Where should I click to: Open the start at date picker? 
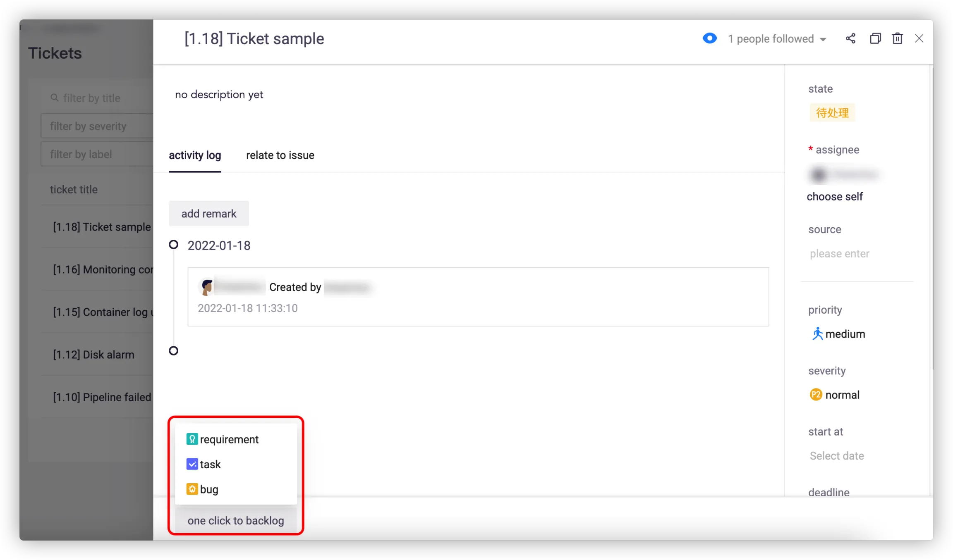(837, 456)
